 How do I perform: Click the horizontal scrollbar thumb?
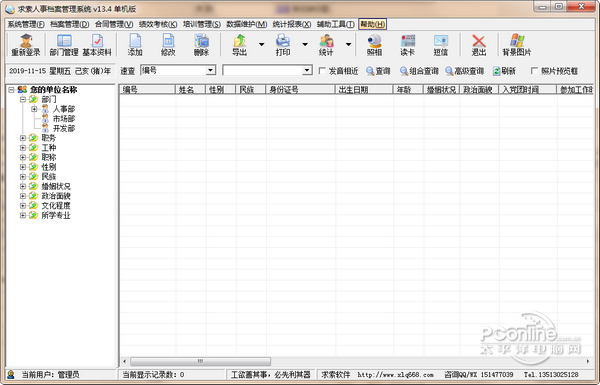(x=201, y=361)
